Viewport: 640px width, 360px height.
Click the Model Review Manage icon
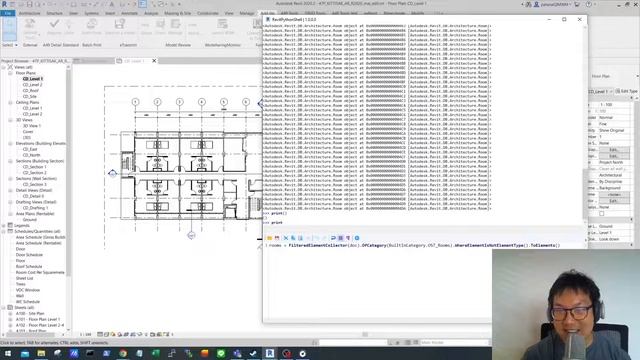tap(175, 27)
